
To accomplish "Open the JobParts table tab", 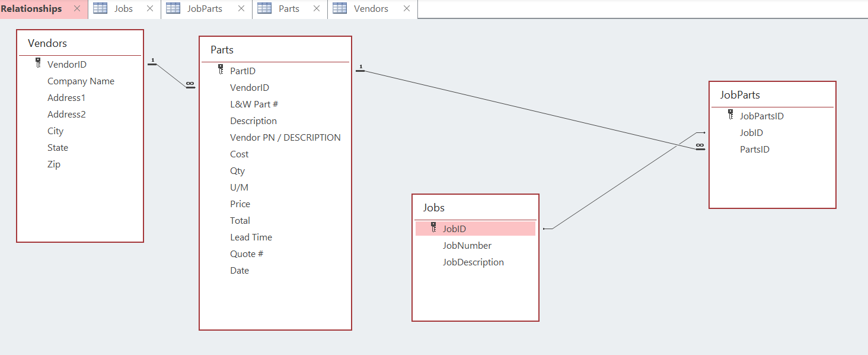I will click(x=205, y=9).
